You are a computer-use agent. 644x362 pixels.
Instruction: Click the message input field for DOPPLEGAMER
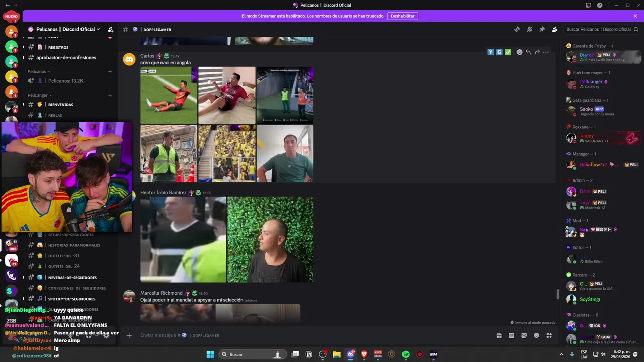312,335
